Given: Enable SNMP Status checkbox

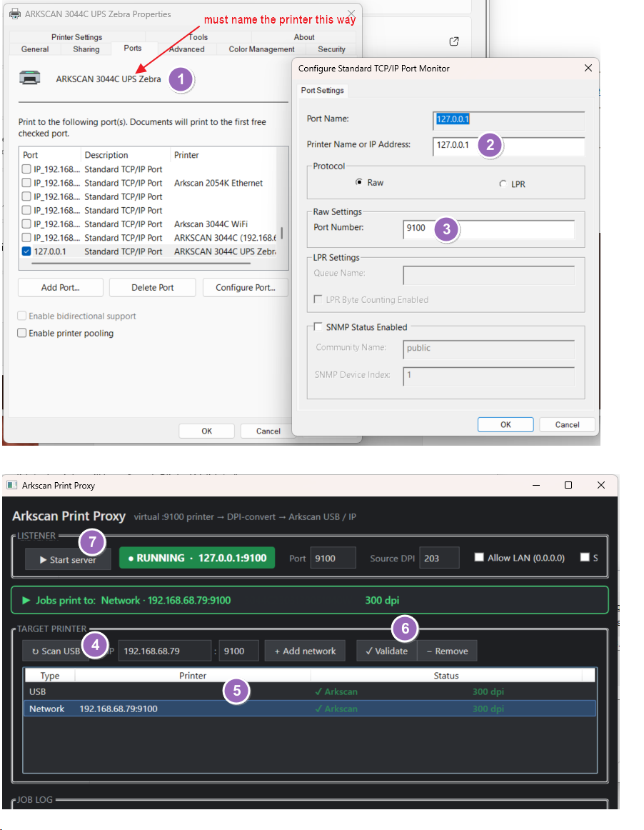Looking at the screenshot, I should pyautogui.click(x=318, y=326).
